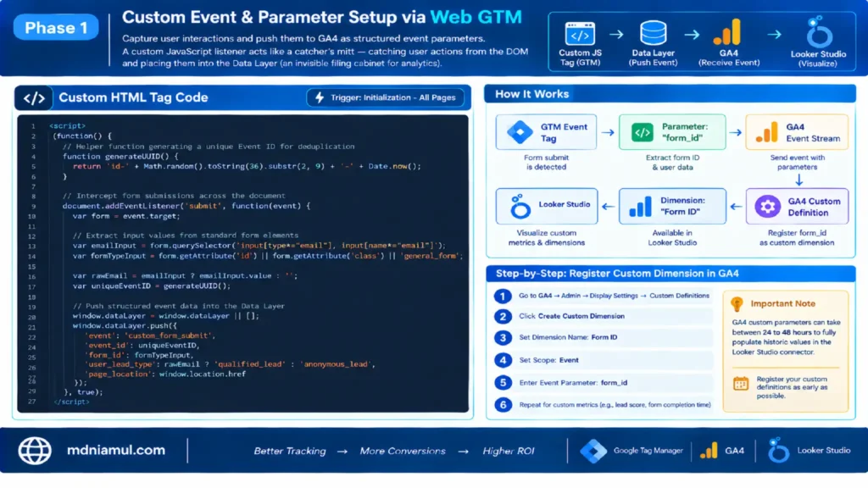Click the Register form_id as custom dimension caption
Image resolution: width=868 pixels, height=488 pixels.
[797, 238]
